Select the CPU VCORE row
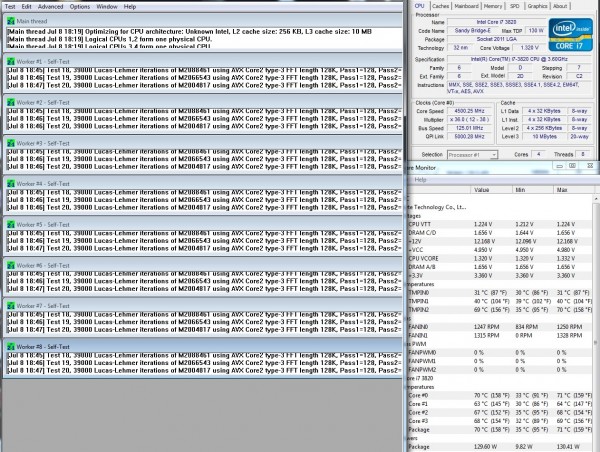The image size is (600, 452). [x=500, y=258]
